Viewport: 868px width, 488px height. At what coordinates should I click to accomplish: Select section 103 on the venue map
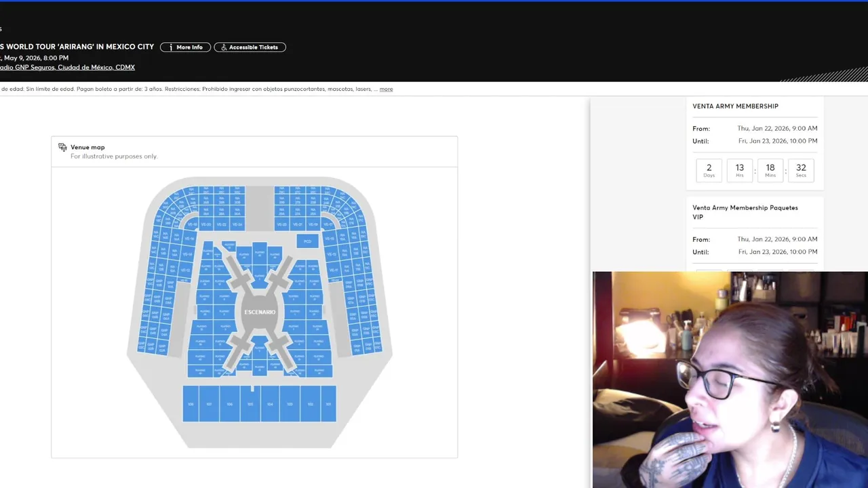[290, 403]
